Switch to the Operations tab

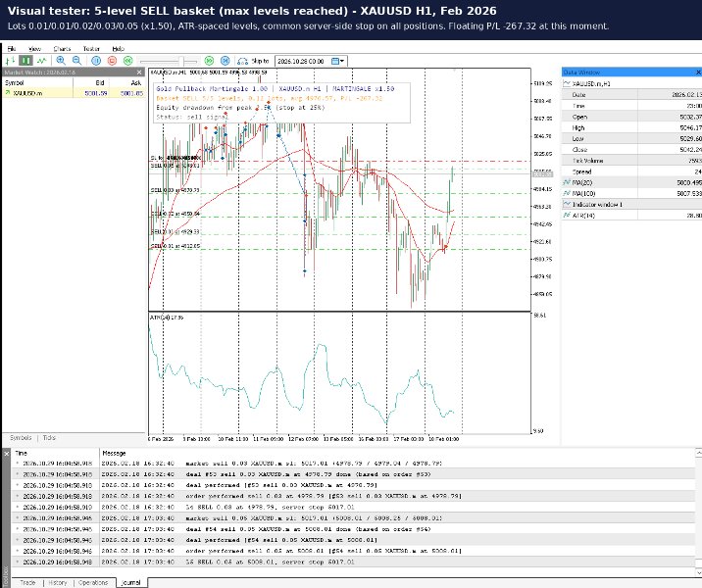[x=93, y=583]
